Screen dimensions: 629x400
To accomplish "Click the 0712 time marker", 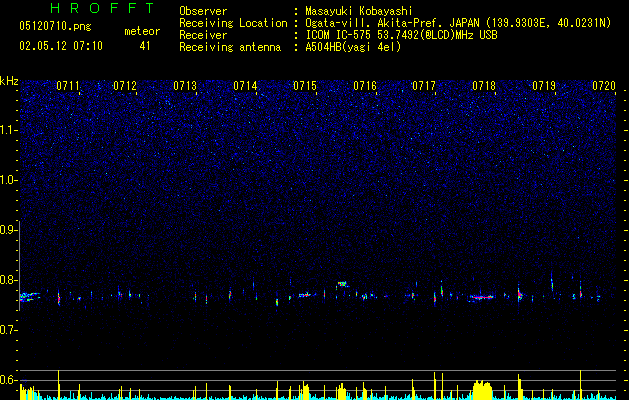I will click(125, 86).
